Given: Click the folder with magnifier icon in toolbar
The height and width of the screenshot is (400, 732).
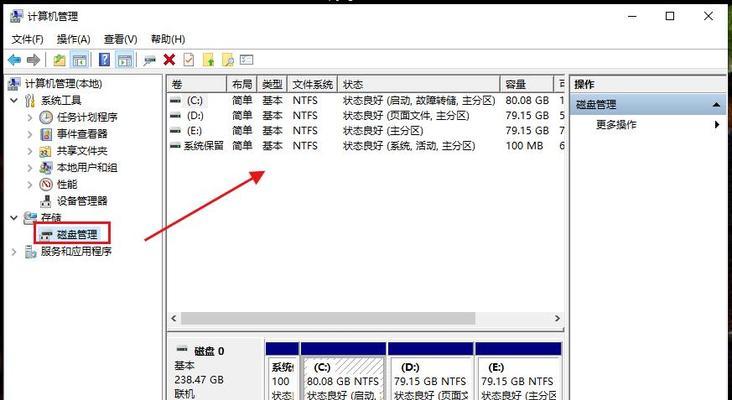Looking at the screenshot, I should click(x=227, y=60).
